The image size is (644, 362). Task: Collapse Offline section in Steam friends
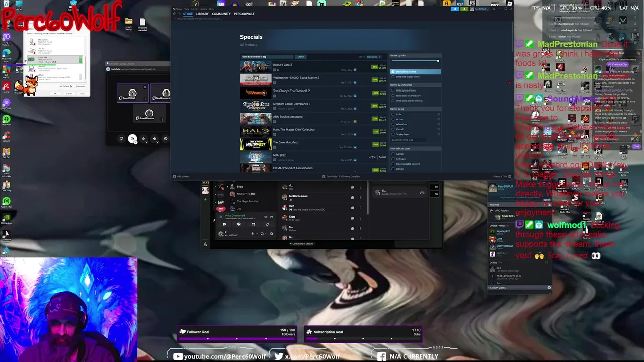[x=494, y=262]
